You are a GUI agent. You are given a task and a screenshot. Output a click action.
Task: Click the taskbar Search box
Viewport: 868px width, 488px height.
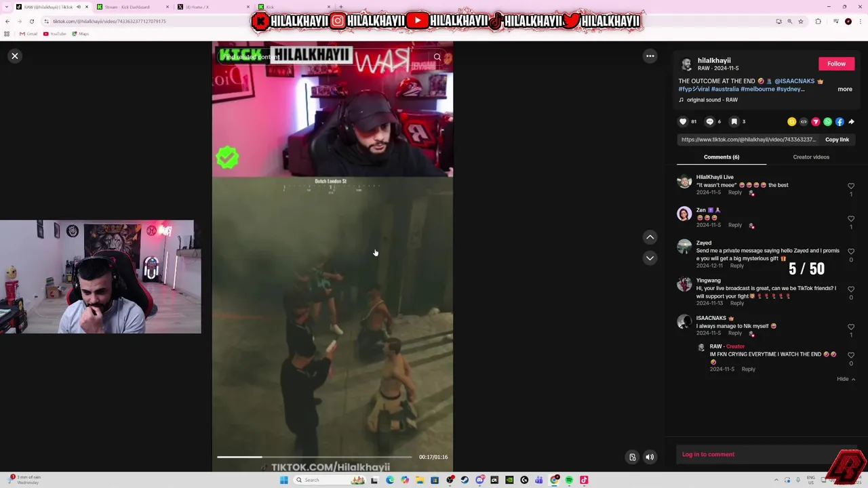click(329, 480)
